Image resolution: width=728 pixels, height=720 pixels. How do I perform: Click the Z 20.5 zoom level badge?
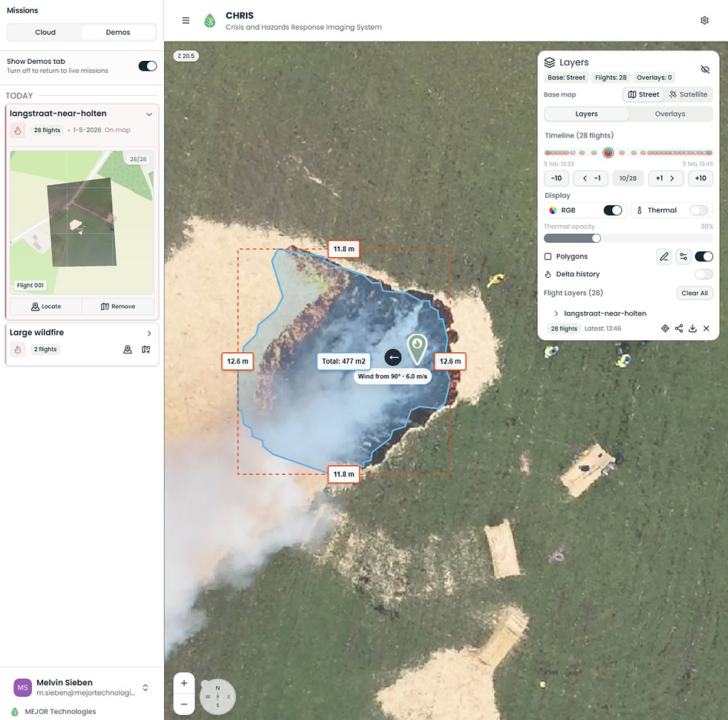(x=186, y=56)
